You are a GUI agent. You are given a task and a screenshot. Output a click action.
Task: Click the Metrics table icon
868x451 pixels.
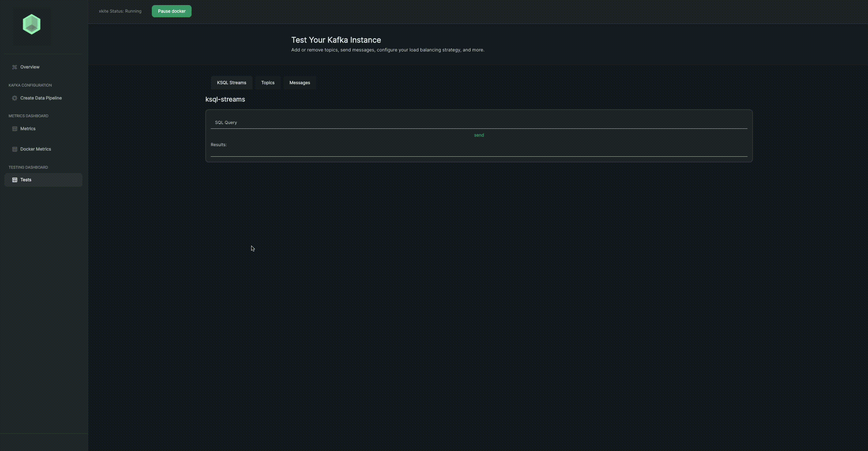point(15,129)
